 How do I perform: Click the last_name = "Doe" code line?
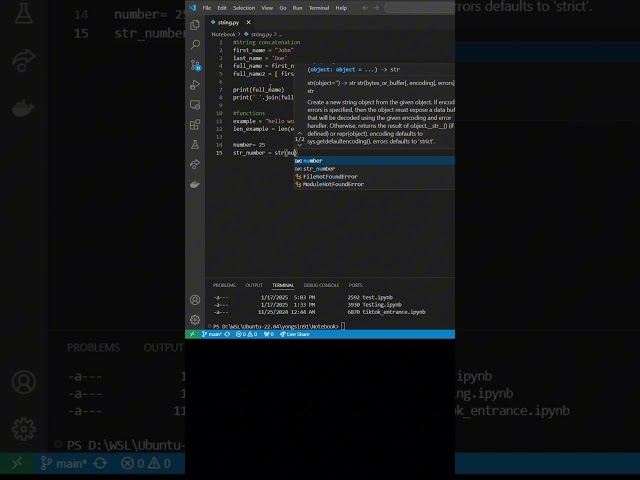tap(260, 58)
